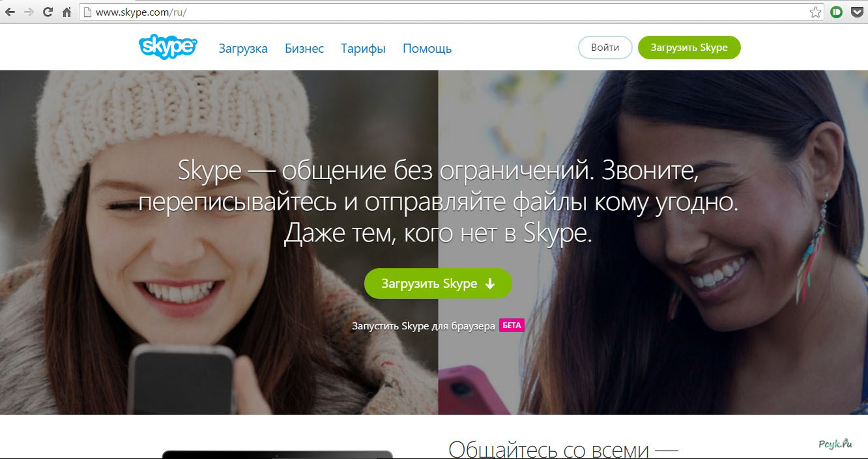Select the Тарифы navigation item
Screen dimensions: 868x459
click(x=362, y=48)
